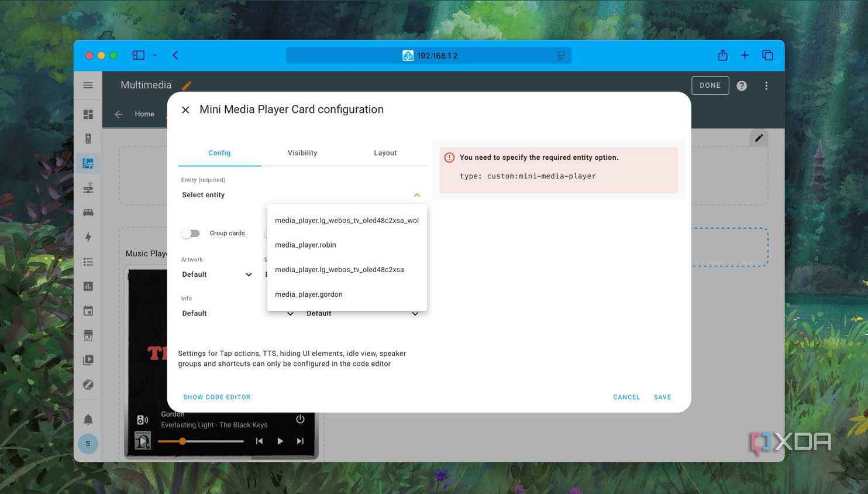Screen dimensions: 868x494
Task: Open the help question mark icon
Action: [x=742, y=85]
